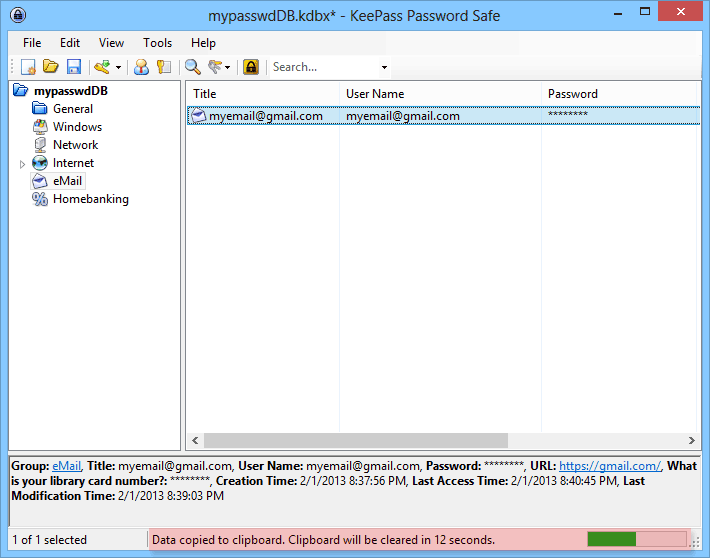Expand the Internet group tree node

click(22, 164)
